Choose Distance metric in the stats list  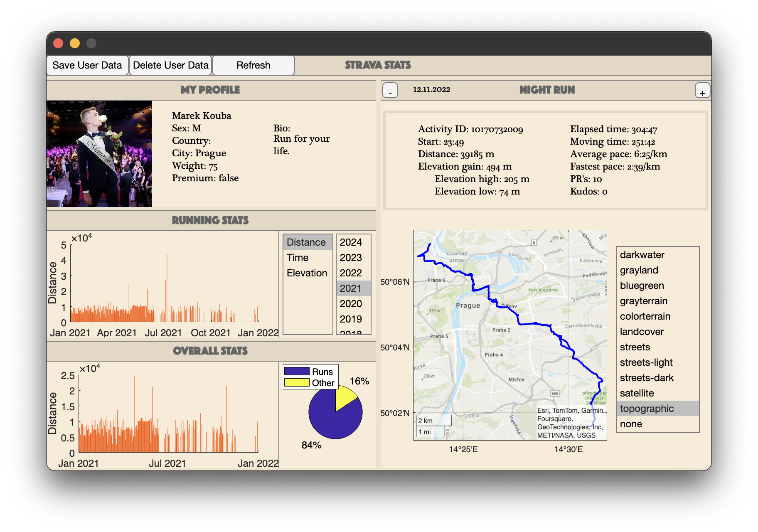pyautogui.click(x=306, y=242)
